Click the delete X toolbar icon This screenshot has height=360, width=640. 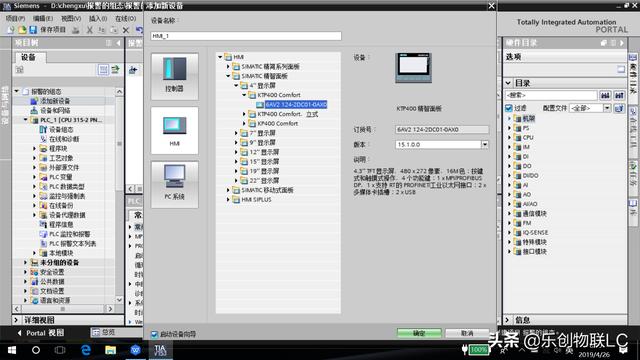click(x=126, y=30)
